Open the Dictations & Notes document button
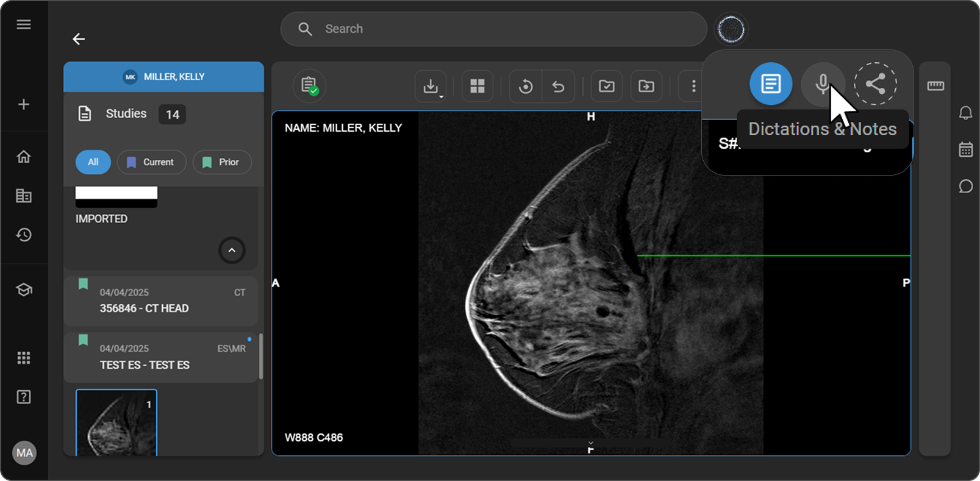 771,84
